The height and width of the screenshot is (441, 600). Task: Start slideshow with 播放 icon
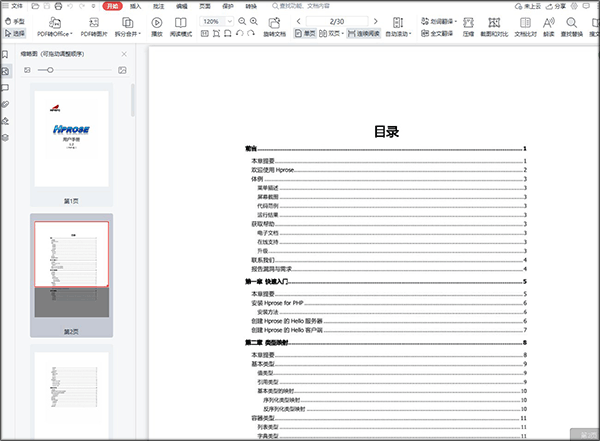[x=156, y=22]
